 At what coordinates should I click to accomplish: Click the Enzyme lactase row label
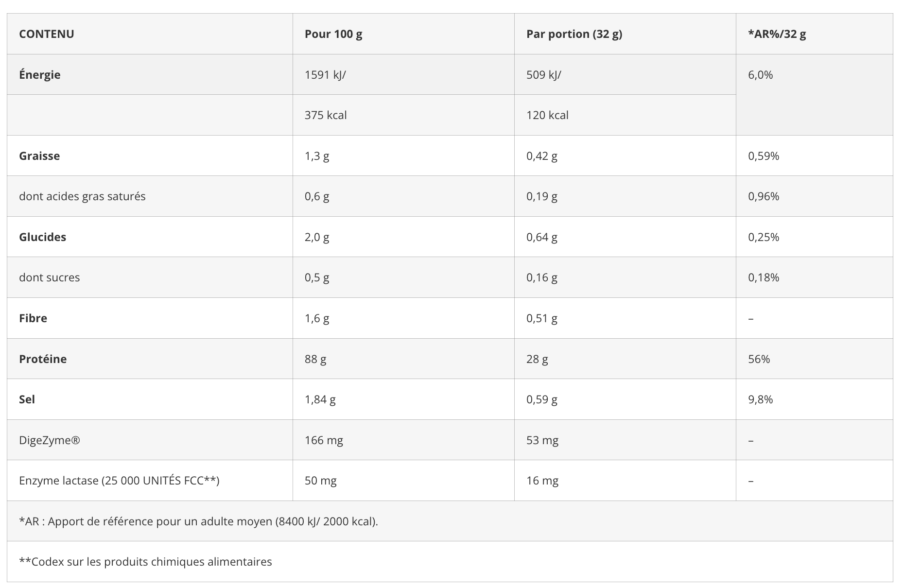[x=119, y=481]
